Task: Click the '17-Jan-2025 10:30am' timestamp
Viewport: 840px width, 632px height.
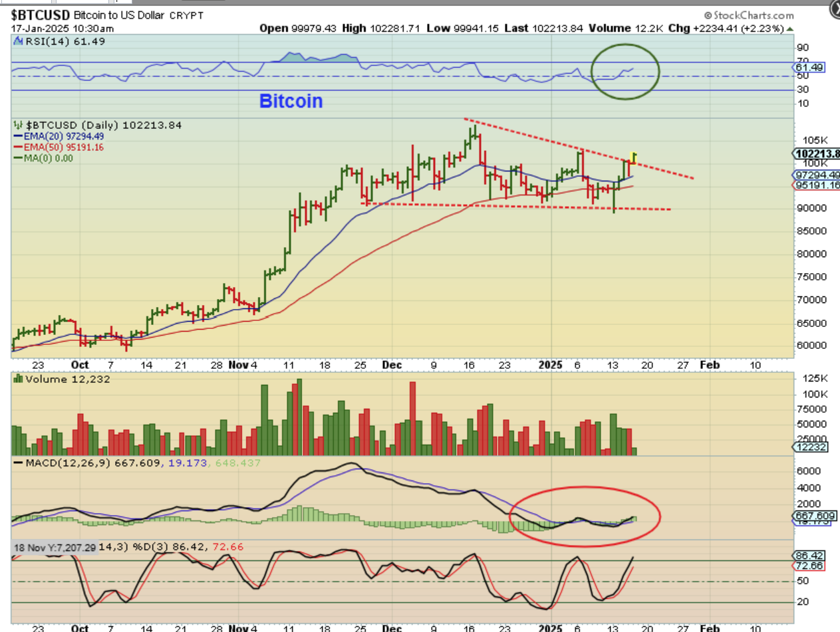Action: pos(63,28)
